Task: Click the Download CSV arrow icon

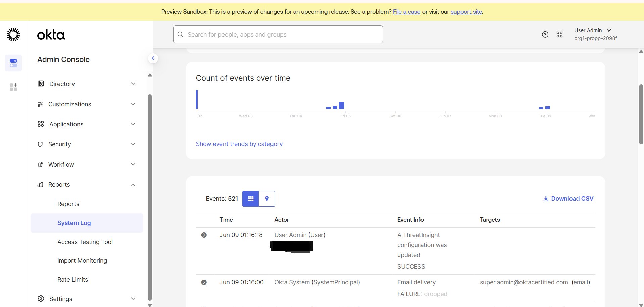Action: click(546, 199)
